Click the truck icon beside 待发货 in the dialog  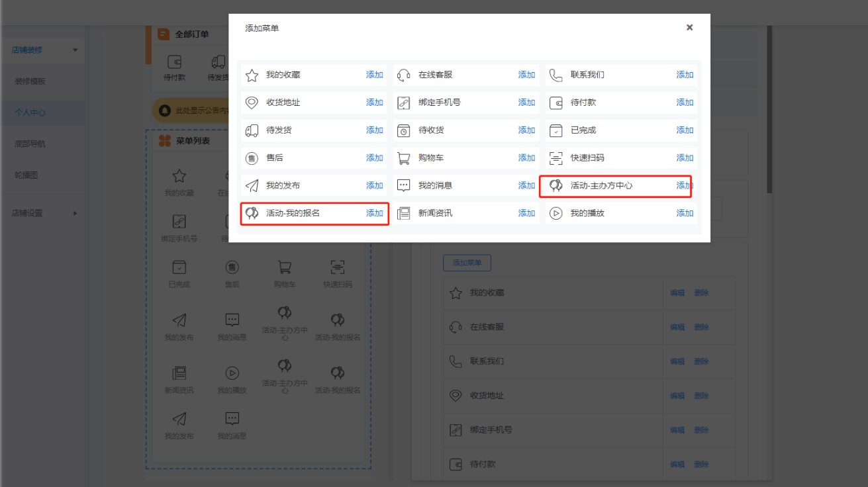[x=252, y=130]
